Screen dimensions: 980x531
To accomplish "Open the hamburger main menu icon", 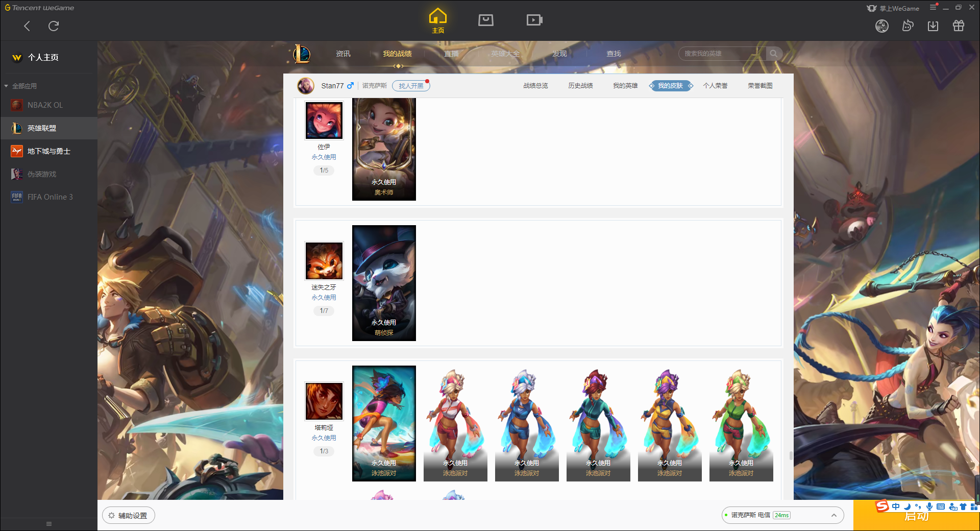I will pos(933,7).
